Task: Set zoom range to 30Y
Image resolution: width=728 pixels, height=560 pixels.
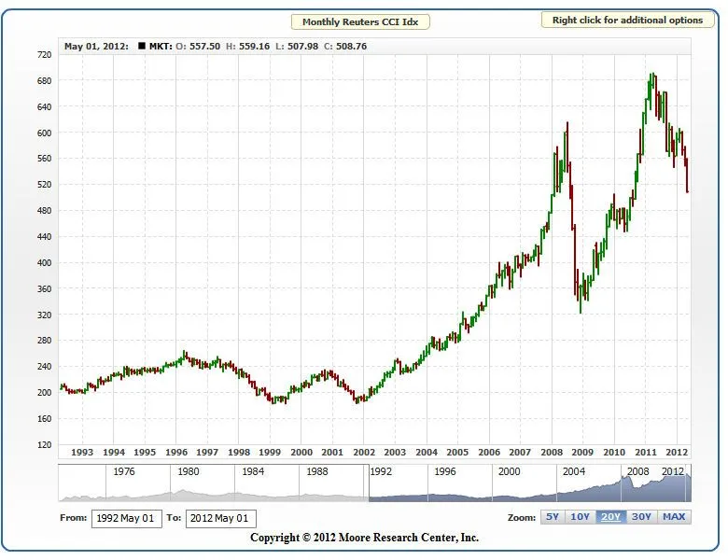Action: click(x=641, y=516)
